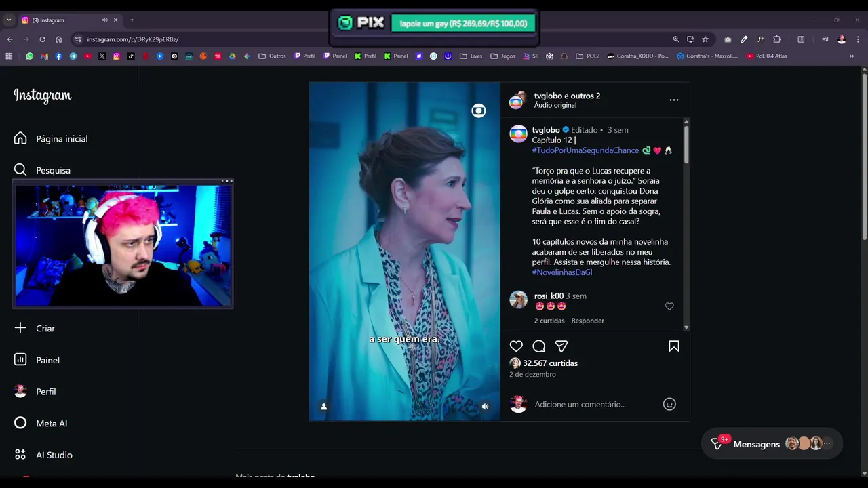Open the POE2 bookmarks folder
The image size is (868, 488).
(588, 56)
